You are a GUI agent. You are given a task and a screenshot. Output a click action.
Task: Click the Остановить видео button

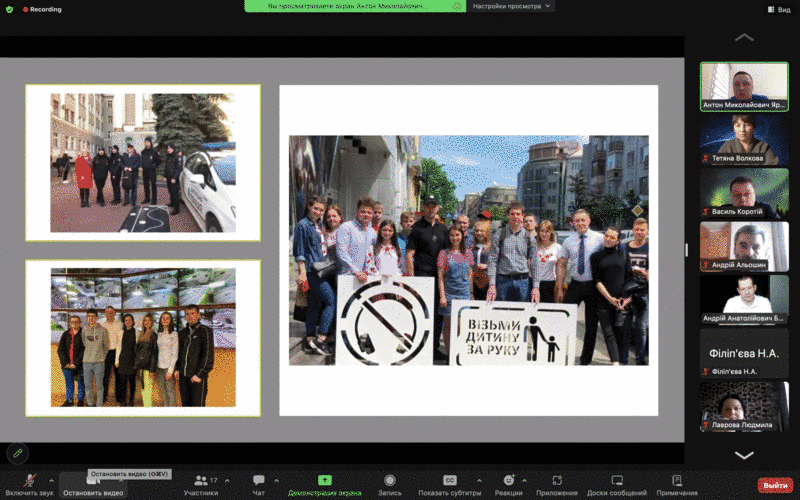point(93,485)
